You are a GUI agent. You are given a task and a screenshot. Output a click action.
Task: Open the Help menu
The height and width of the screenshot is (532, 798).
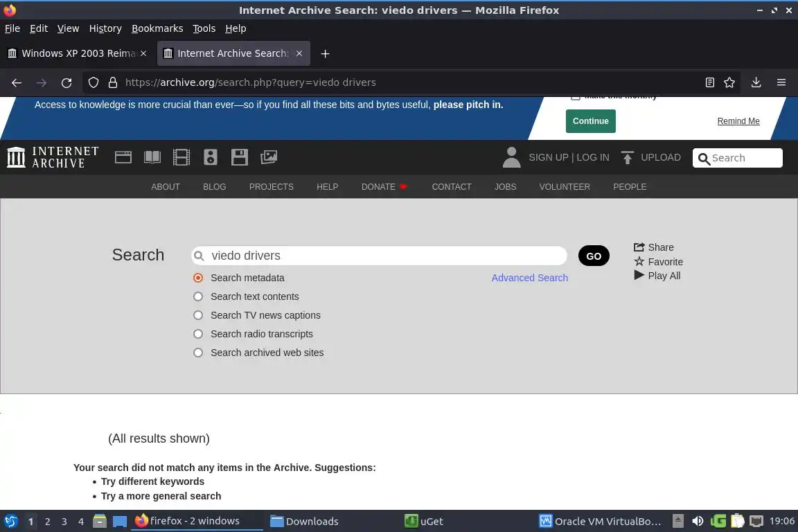[236, 28]
